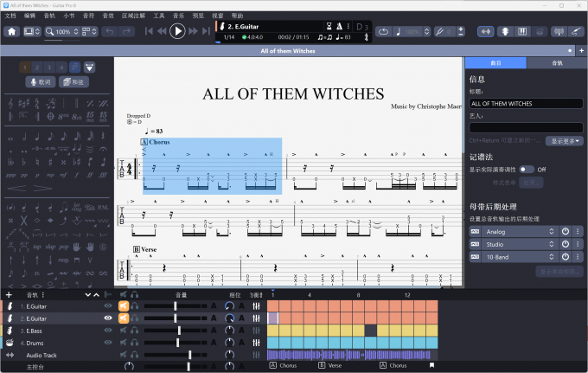Click the 艺人 artist input field
The image size is (588, 373).
[526, 127]
